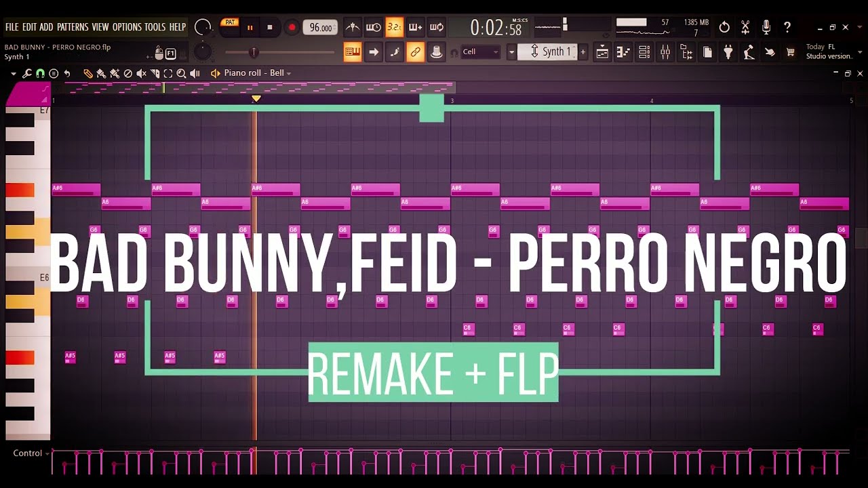This screenshot has height=488, width=868.
Task: Open the Mixer window
Action: (665, 52)
